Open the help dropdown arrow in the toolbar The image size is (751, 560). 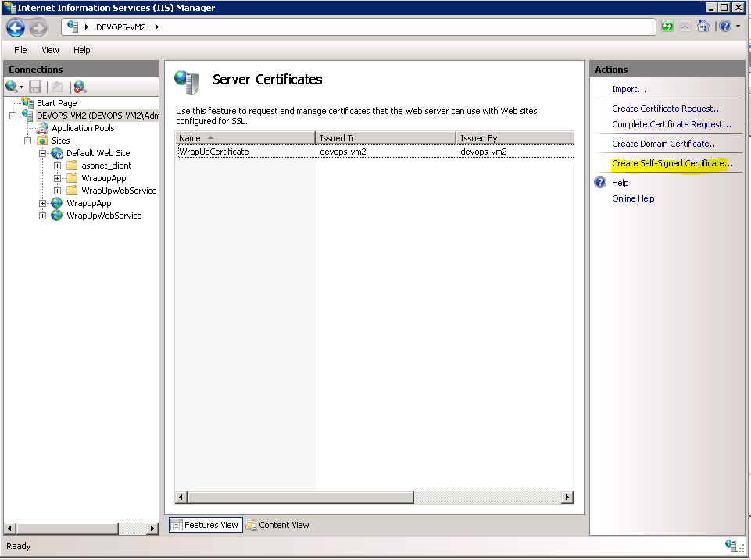tap(738, 27)
